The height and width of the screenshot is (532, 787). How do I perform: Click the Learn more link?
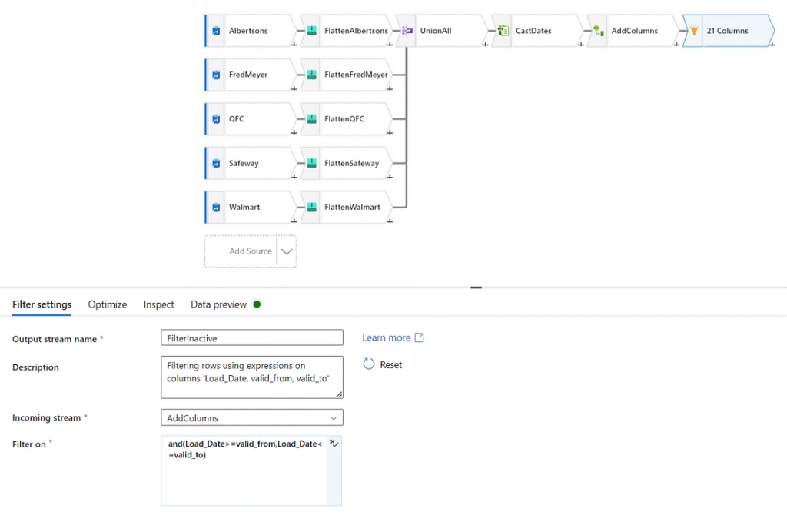coord(387,337)
